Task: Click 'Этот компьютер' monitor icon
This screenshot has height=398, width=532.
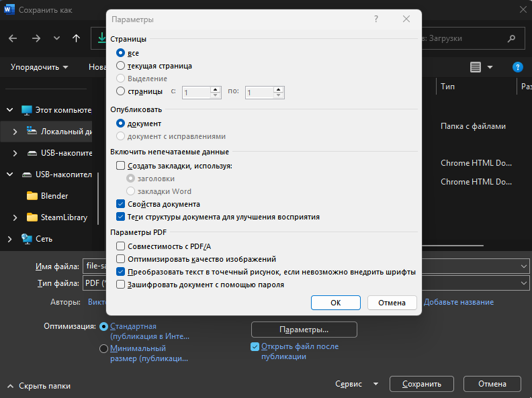Action: click(27, 110)
